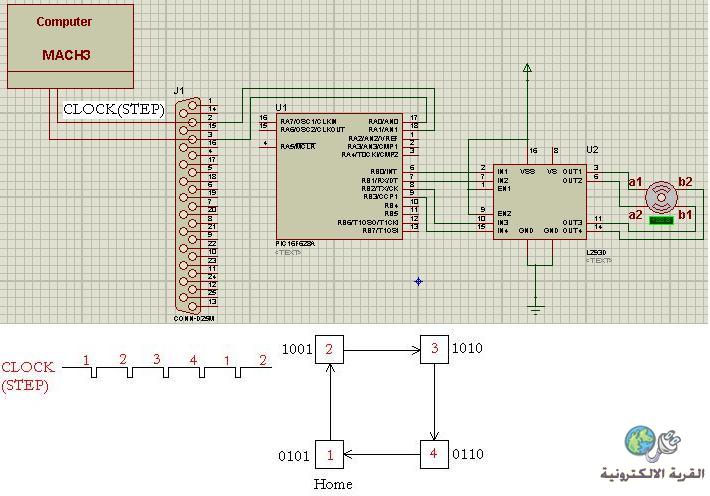Click the 1001 binary code text
Image resolution: width=710 pixels, height=496 pixels.
click(297, 349)
